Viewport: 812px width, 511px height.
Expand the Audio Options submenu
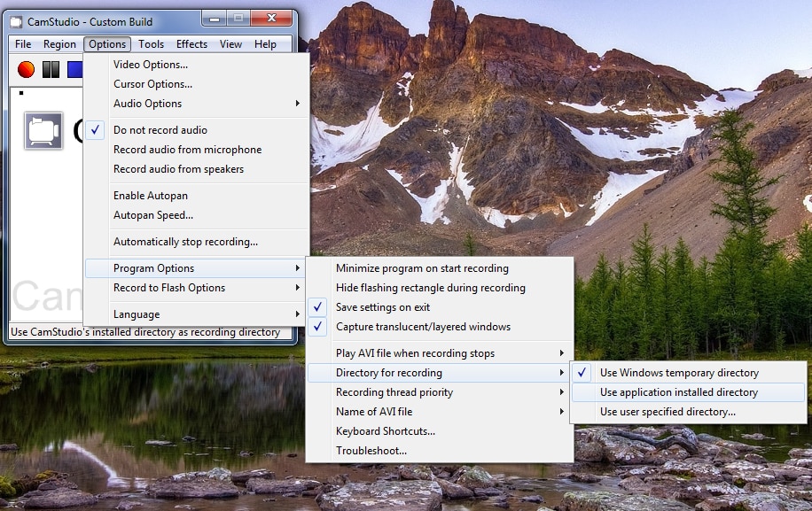(147, 104)
